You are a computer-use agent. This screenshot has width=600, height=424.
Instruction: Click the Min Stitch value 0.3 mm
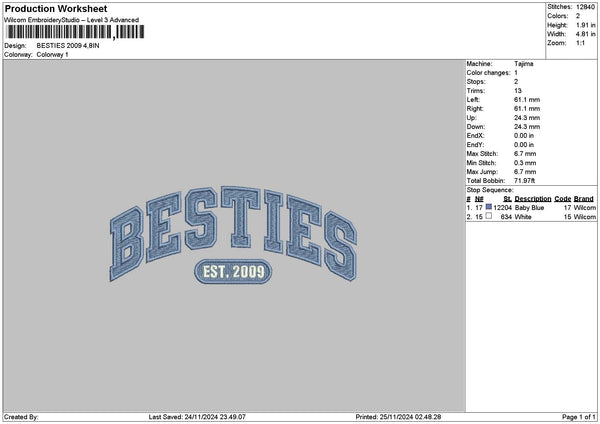coord(525,163)
